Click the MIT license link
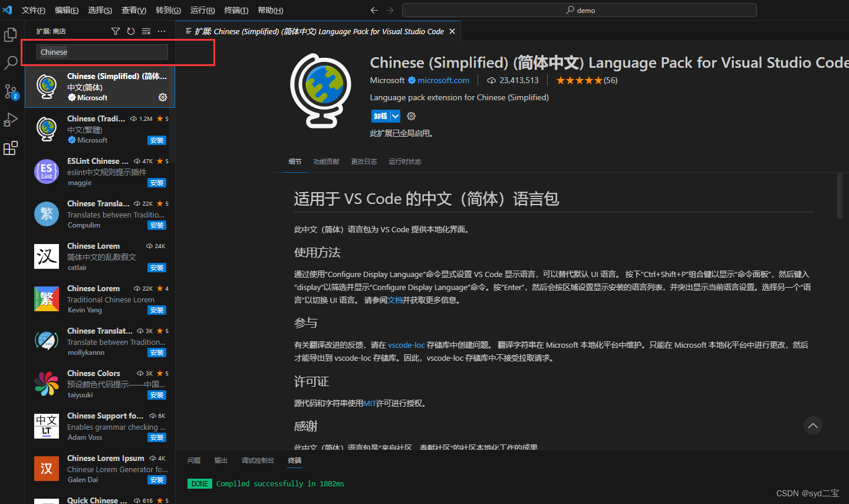This screenshot has height=504, width=849. (x=370, y=403)
